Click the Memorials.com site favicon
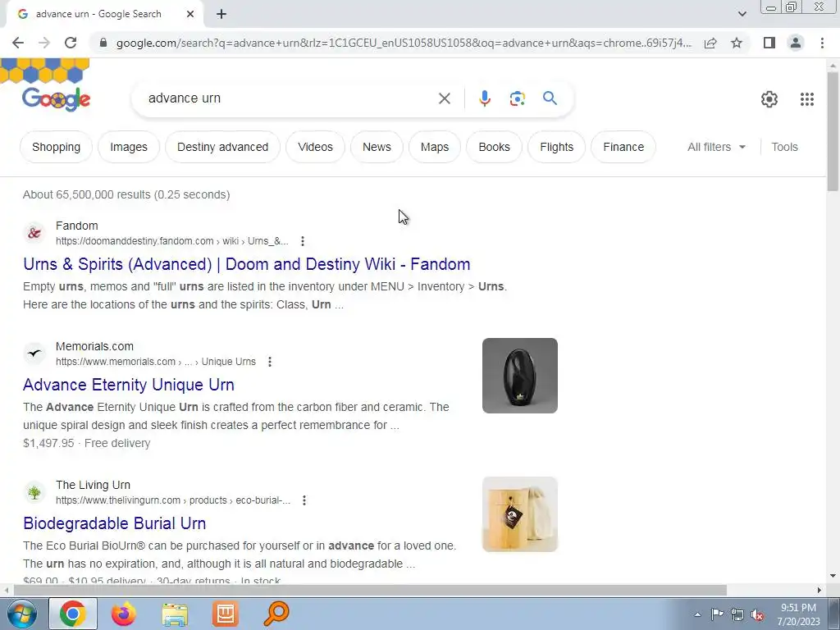The image size is (840, 630). tap(34, 354)
